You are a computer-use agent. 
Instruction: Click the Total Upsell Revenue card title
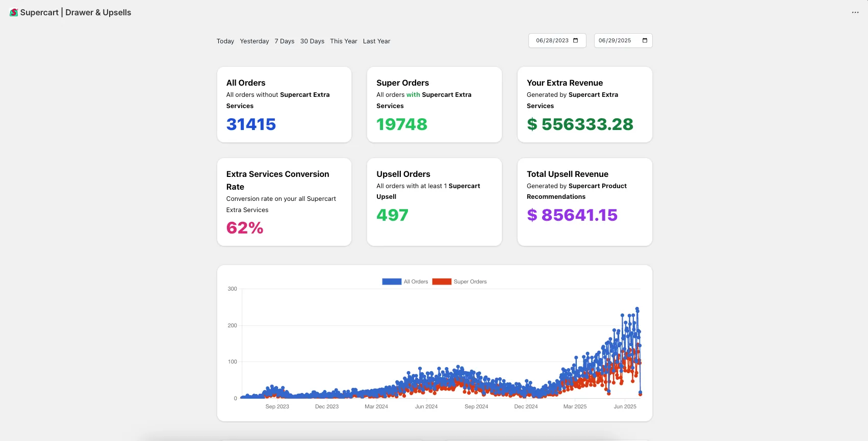pyautogui.click(x=568, y=174)
